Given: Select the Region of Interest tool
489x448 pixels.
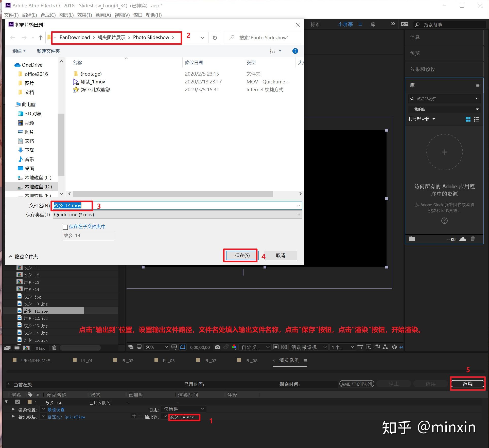Looking at the screenshot, I should point(183,347).
